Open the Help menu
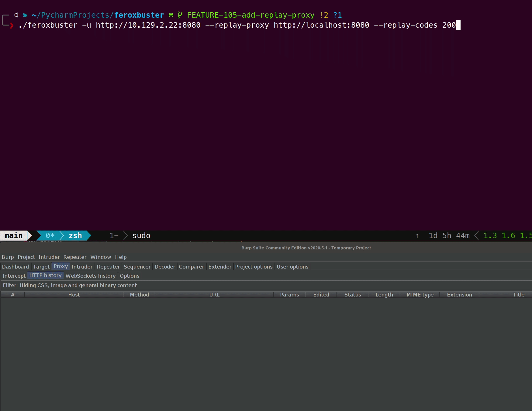The width and height of the screenshot is (532, 411). pyautogui.click(x=121, y=257)
